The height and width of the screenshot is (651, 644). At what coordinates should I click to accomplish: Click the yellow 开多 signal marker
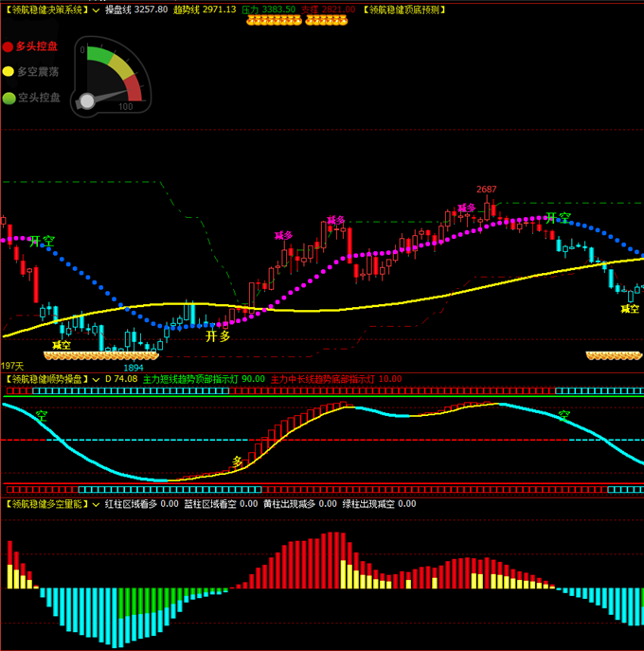[218, 335]
